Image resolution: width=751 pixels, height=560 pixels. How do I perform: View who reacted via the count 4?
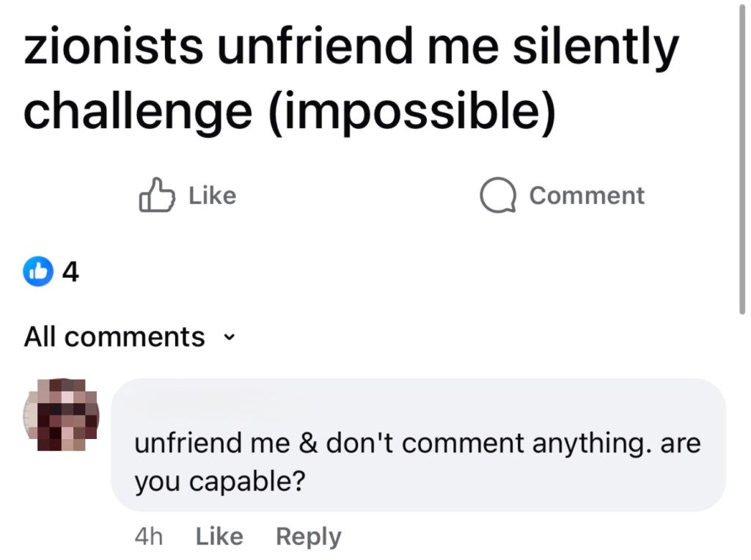(70, 273)
